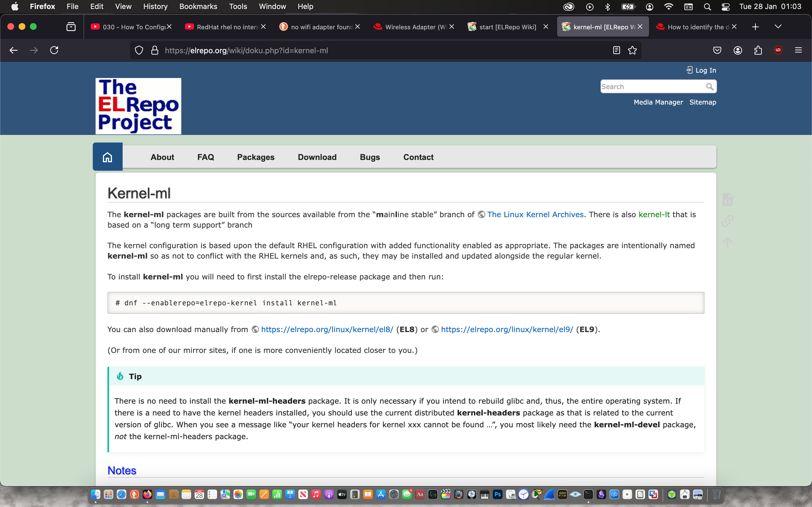Open The Linux Kernel Archives link
Image resolution: width=812 pixels, height=507 pixels.
click(x=535, y=215)
